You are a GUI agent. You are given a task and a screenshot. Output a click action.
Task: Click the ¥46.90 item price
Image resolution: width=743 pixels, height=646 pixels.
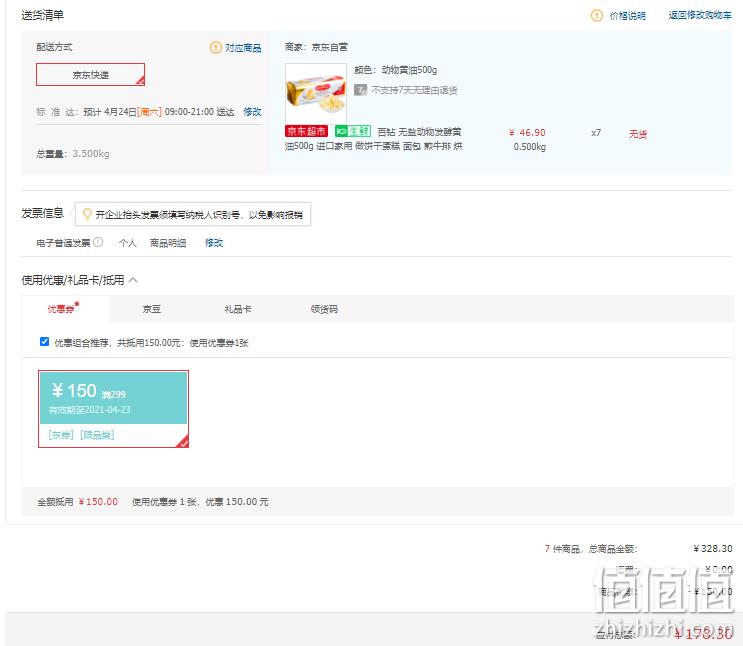click(527, 133)
